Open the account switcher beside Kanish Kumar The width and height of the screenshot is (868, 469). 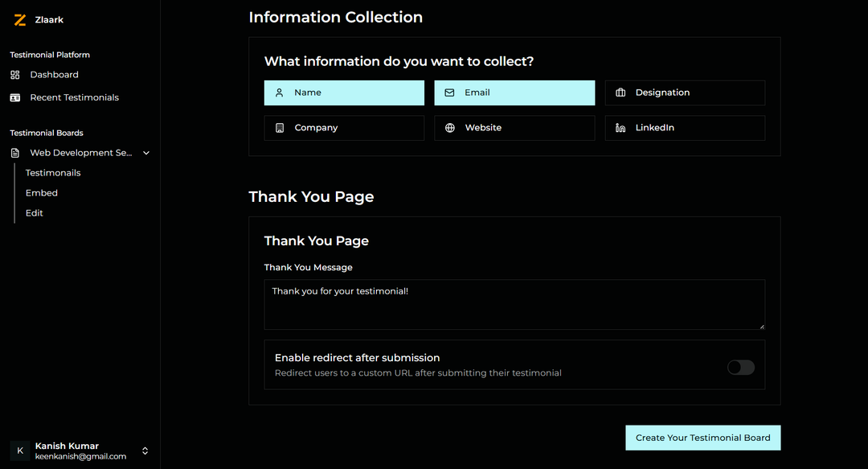[x=145, y=450]
